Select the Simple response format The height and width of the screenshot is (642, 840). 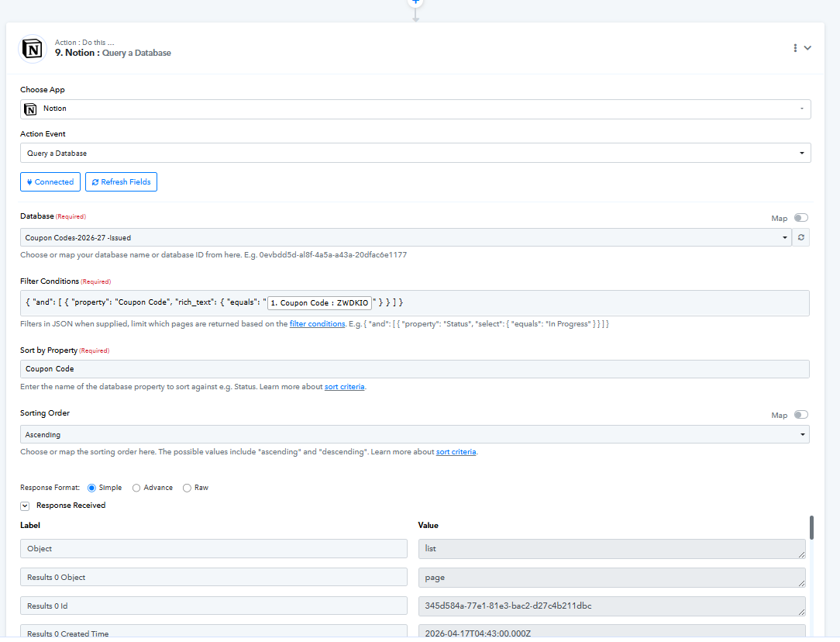tap(91, 488)
